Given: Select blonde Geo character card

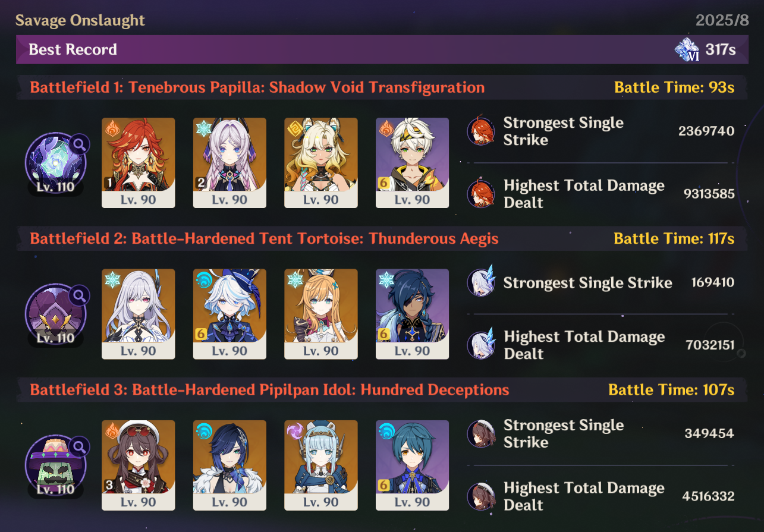Looking at the screenshot, I should [x=321, y=163].
